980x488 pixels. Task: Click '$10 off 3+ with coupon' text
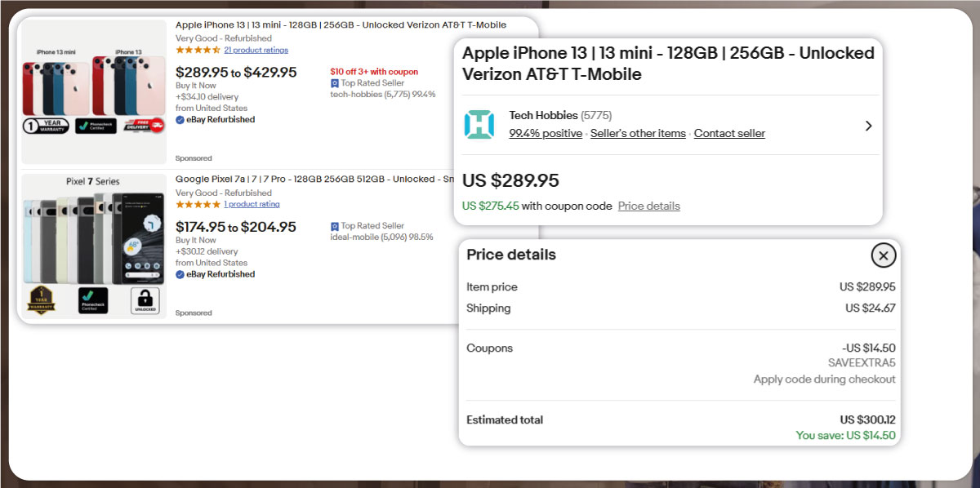click(374, 72)
